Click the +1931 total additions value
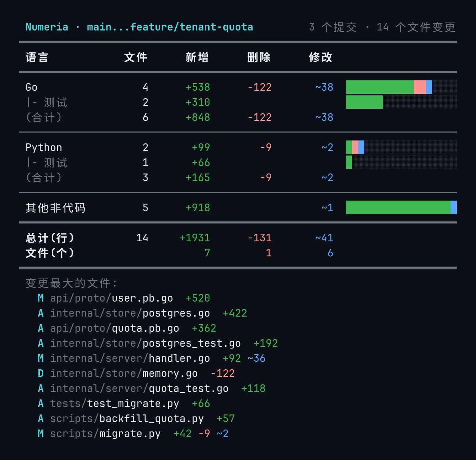This screenshot has height=460, width=476. [x=195, y=238]
